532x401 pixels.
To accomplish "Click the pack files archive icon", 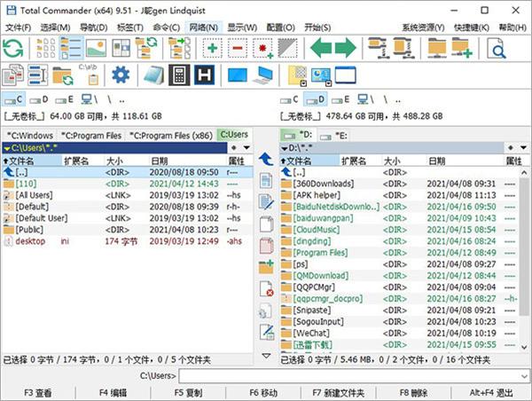I will coord(379,48).
